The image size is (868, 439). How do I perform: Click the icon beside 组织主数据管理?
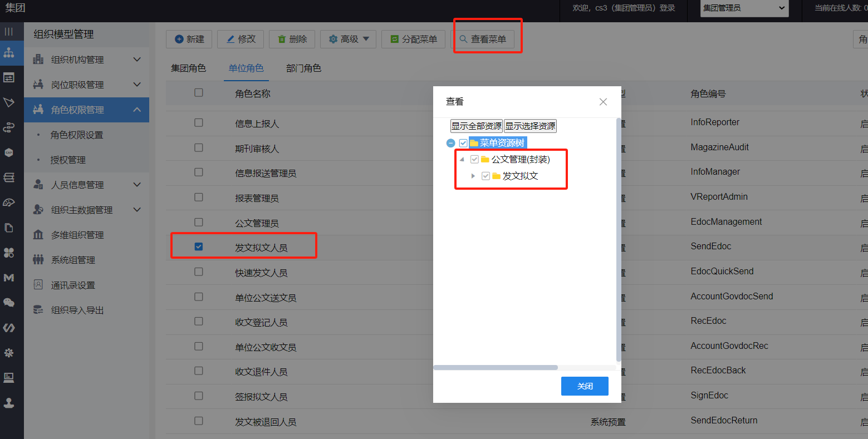38,210
